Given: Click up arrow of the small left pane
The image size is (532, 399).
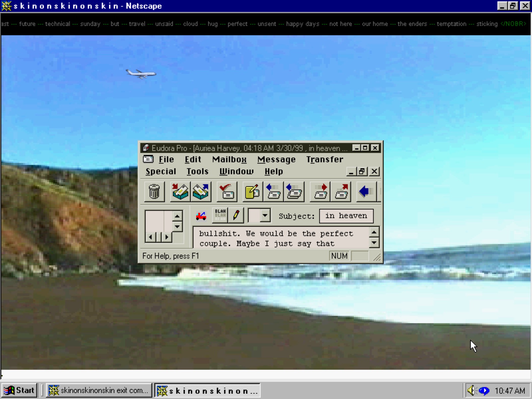Looking at the screenshot, I should point(177,216).
